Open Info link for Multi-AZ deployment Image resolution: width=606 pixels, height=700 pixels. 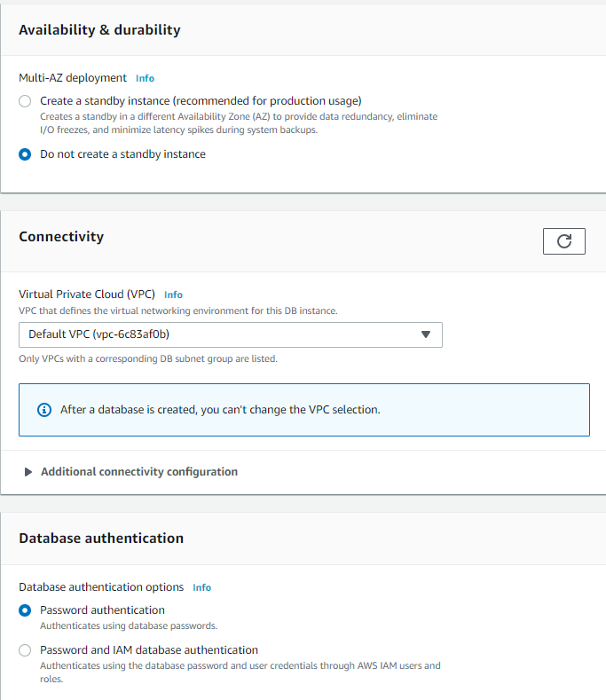click(x=146, y=78)
